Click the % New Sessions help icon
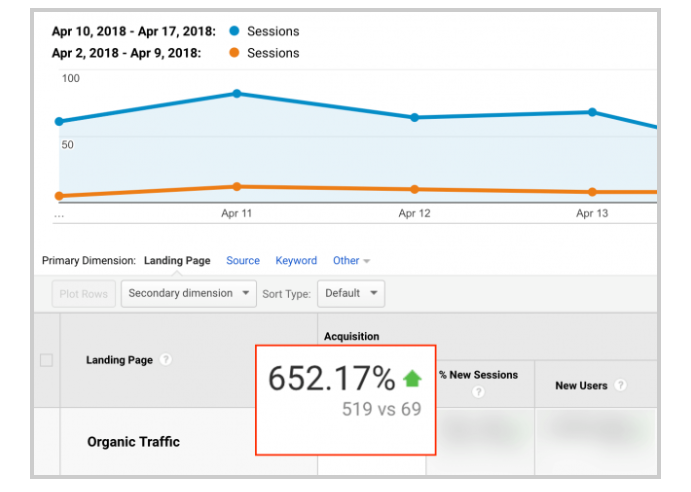The height and width of the screenshot is (492, 691). [x=478, y=391]
